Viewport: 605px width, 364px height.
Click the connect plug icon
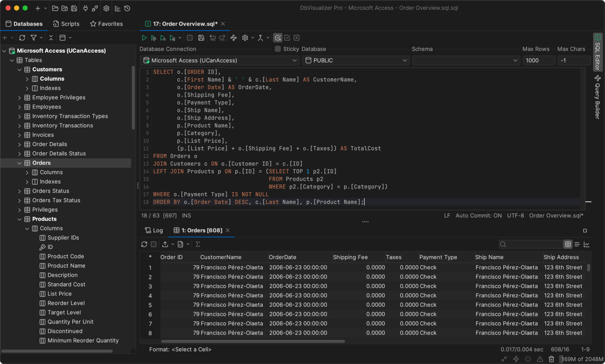[x=86, y=8]
